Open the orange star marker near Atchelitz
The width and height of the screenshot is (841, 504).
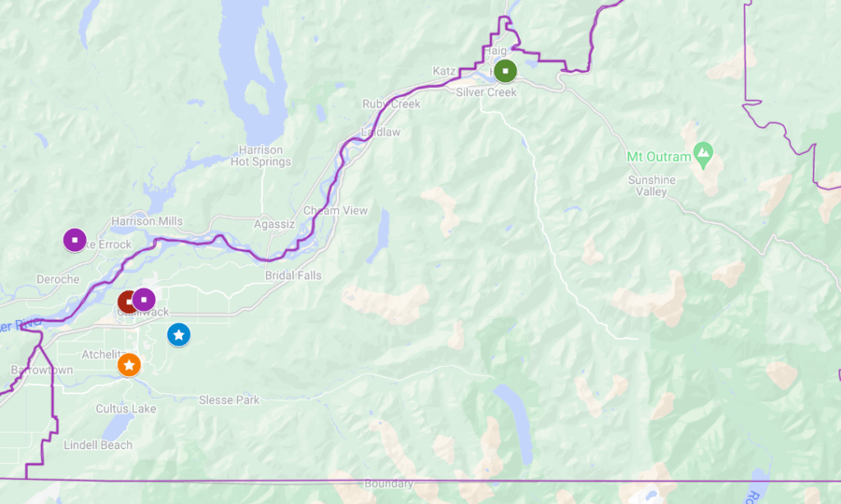click(x=129, y=365)
